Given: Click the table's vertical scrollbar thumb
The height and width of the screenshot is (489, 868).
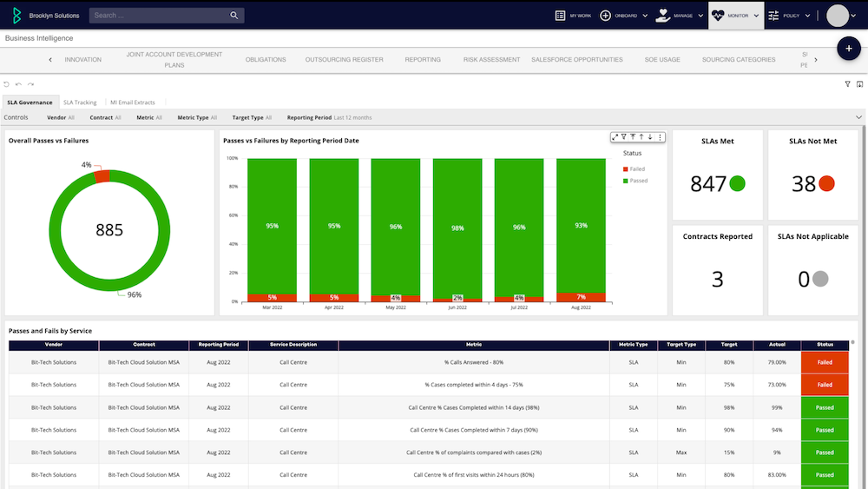Looking at the screenshot, I should pyautogui.click(x=852, y=342).
